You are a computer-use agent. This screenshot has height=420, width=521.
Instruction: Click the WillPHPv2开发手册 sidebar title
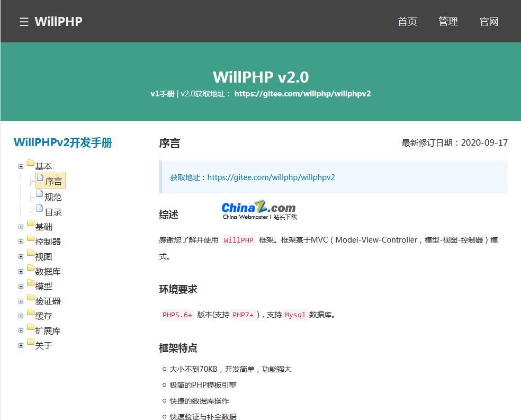click(x=63, y=142)
